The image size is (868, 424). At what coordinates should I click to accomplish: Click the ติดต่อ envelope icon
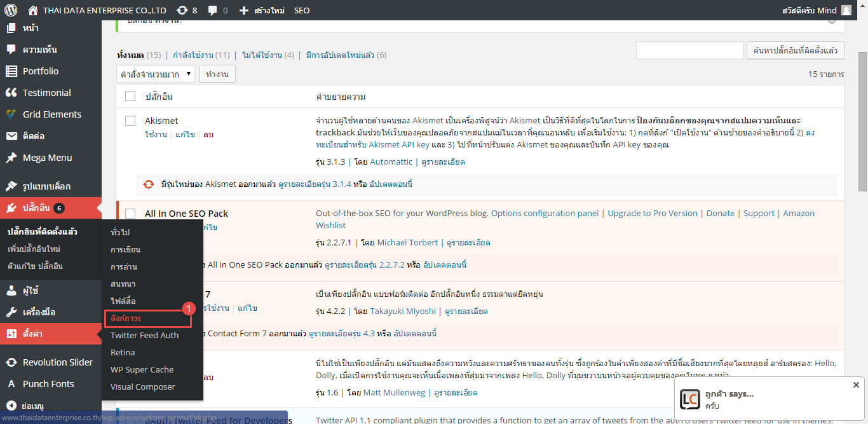click(x=11, y=136)
